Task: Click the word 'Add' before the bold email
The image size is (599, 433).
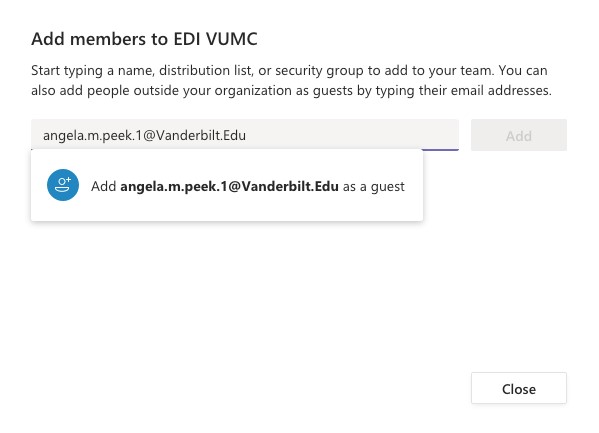Action: tap(104, 186)
